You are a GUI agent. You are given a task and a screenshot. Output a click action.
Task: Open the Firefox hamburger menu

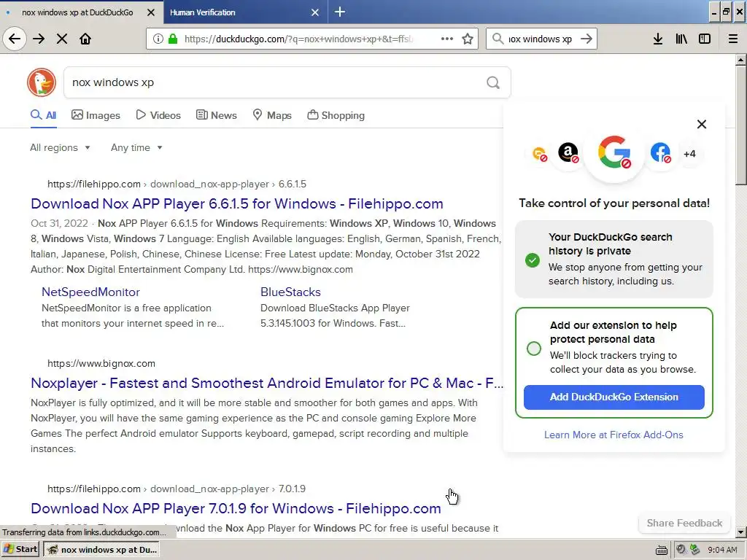pyautogui.click(x=733, y=39)
